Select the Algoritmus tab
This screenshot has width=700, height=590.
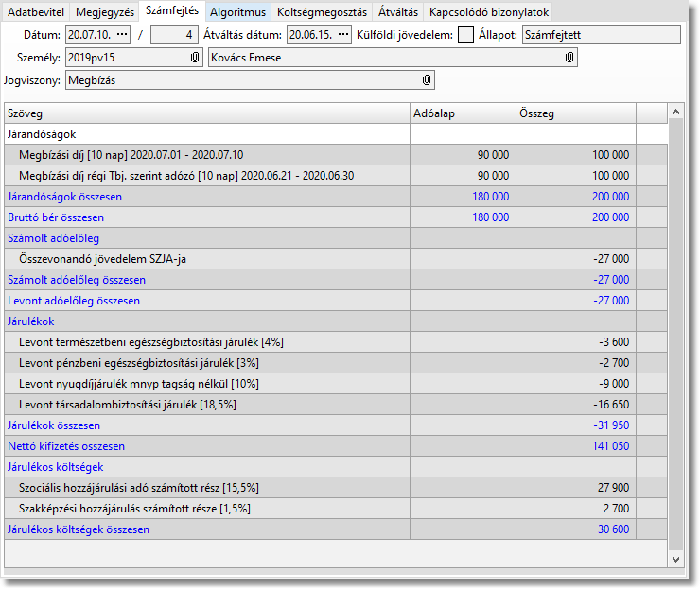237,12
